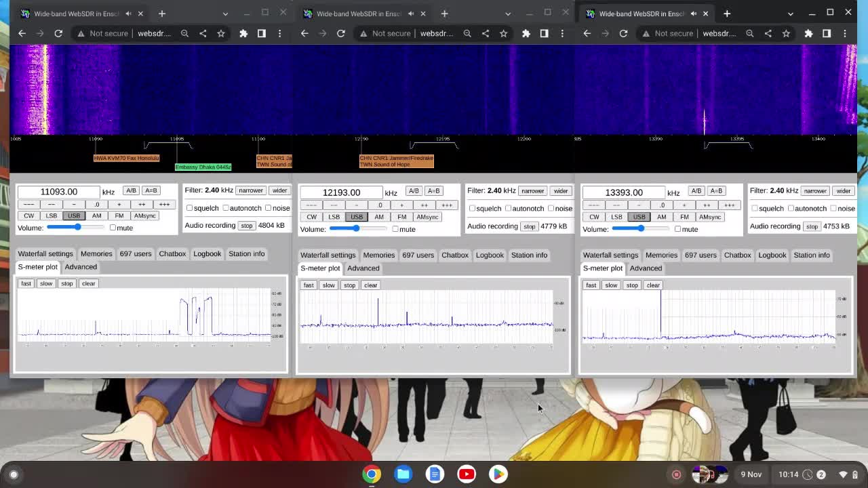Screen dimensions: 868x488
Task: Open tab search dropdown in right window
Action: pos(790,14)
